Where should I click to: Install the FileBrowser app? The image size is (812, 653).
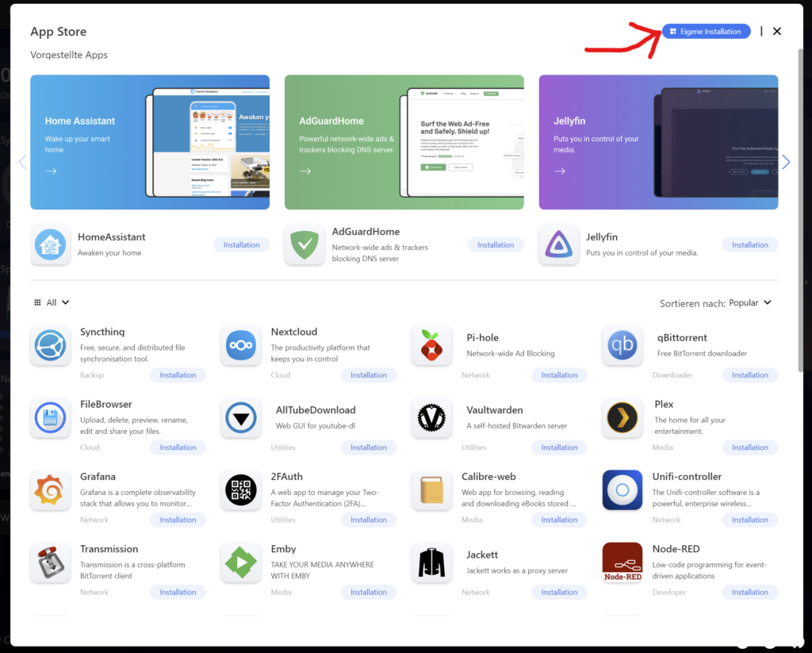(178, 447)
